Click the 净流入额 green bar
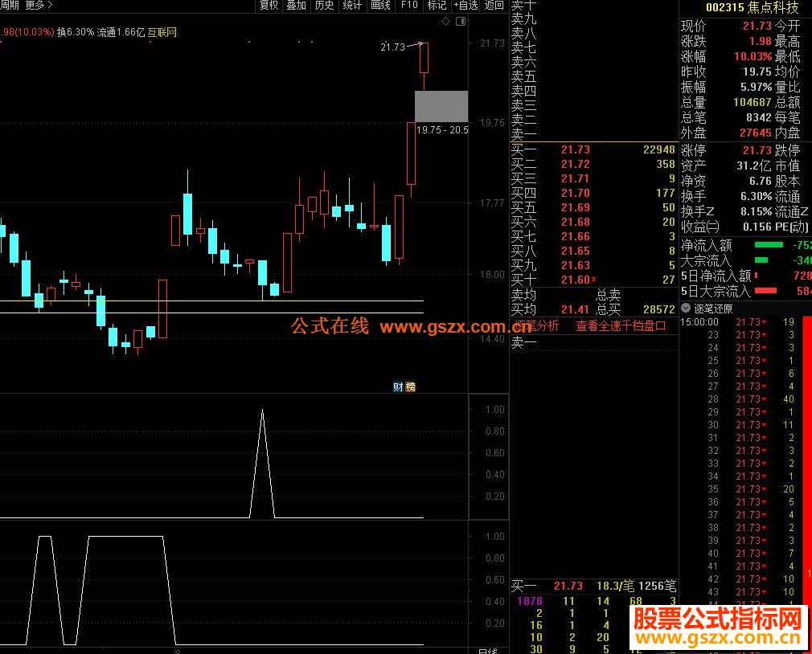Viewport: 812px width, 654px height. pyautogui.click(x=769, y=245)
